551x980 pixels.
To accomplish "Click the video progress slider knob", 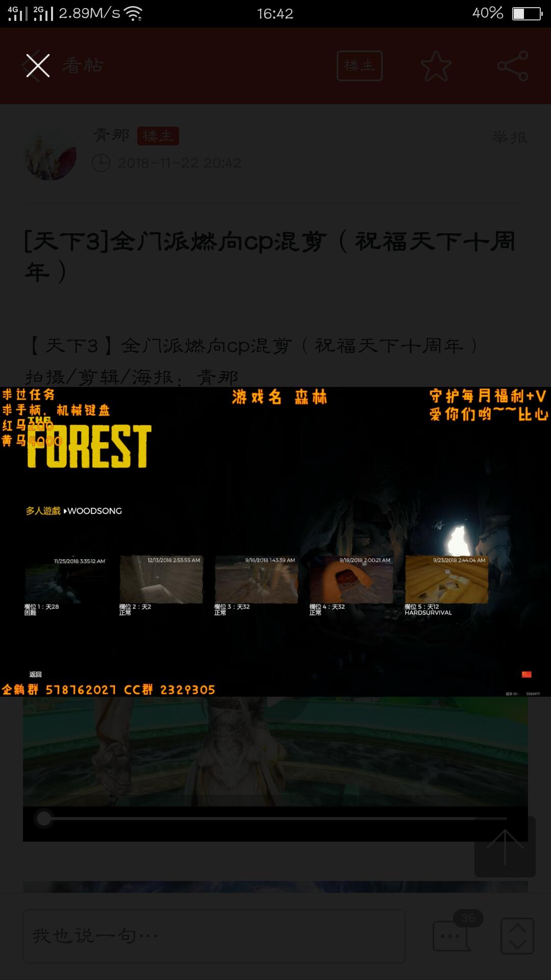I will (44, 818).
